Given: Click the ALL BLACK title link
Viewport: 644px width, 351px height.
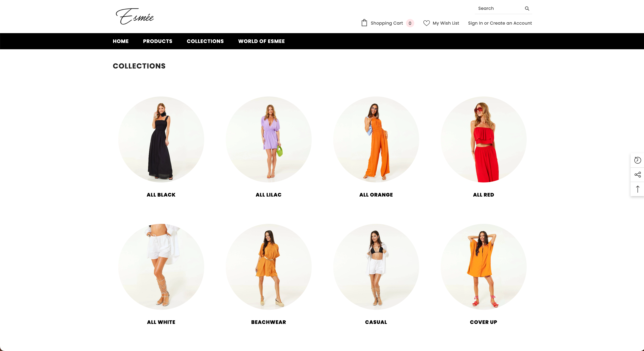Looking at the screenshot, I should [x=161, y=195].
